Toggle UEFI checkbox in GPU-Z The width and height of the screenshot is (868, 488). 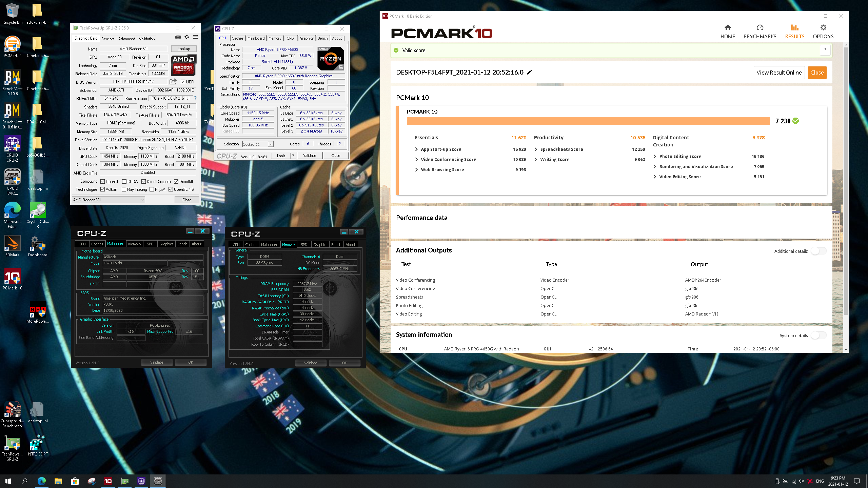point(183,82)
